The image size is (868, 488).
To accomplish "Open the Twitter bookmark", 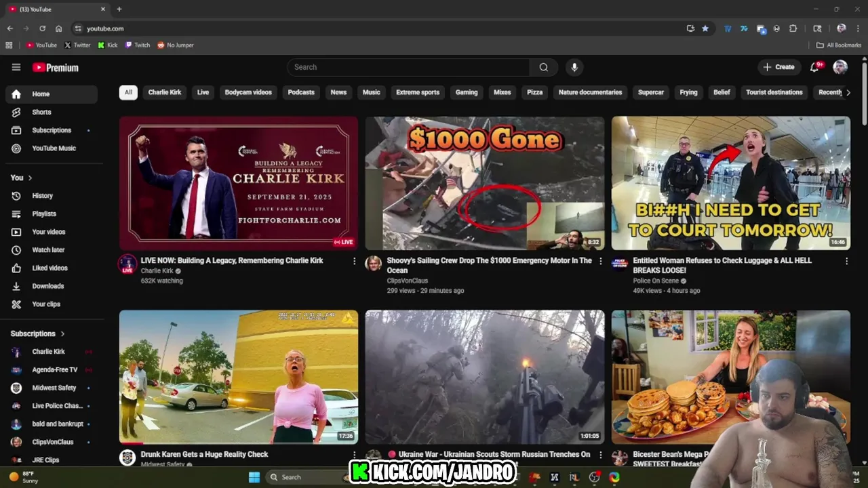I will coord(77,45).
